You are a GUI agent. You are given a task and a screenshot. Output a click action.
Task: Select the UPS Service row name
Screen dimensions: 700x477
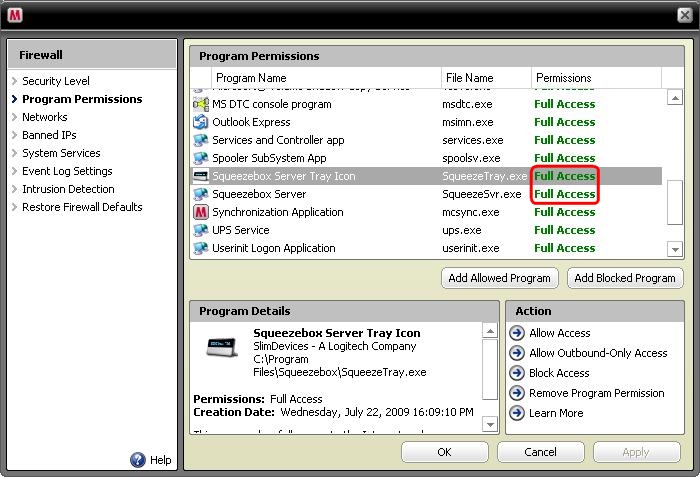point(241,230)
